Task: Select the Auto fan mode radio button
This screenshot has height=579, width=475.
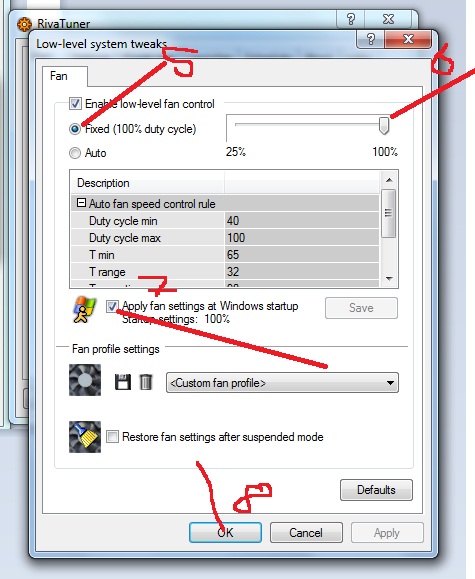Action: click(75, 153)
